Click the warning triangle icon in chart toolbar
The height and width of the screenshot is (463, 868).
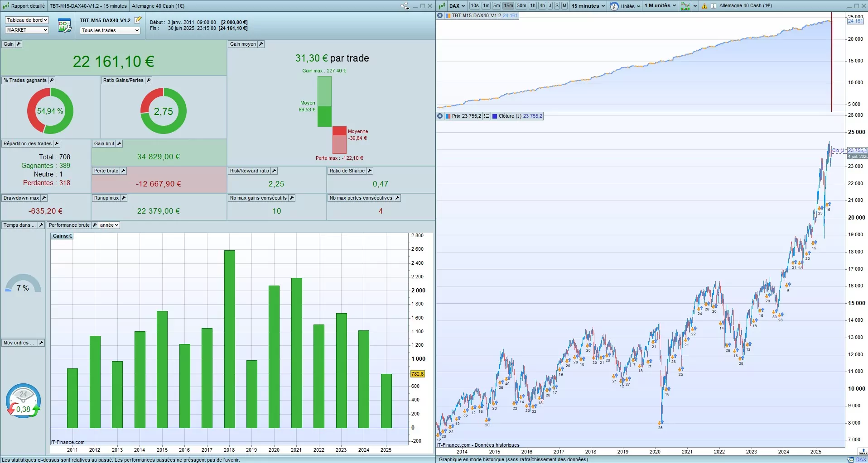tap(704, 6)
